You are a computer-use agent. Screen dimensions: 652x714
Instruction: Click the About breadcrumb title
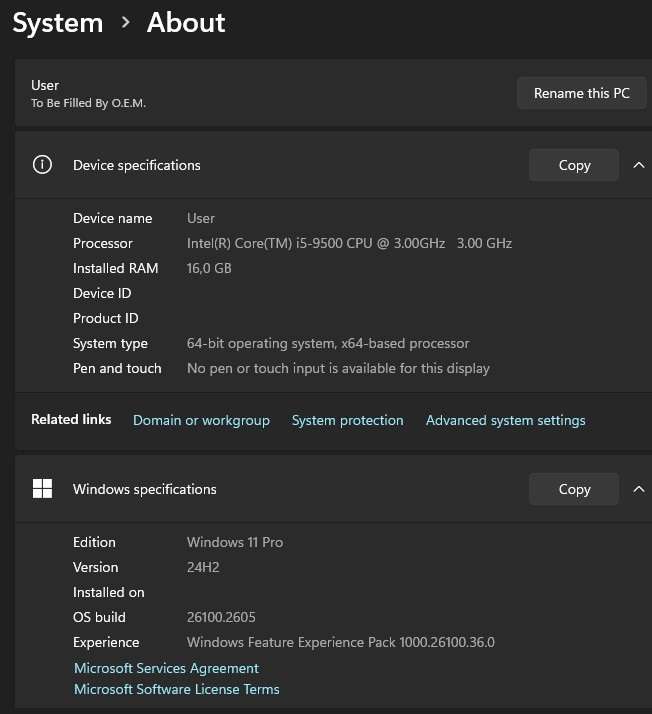(x=186, y=22)
